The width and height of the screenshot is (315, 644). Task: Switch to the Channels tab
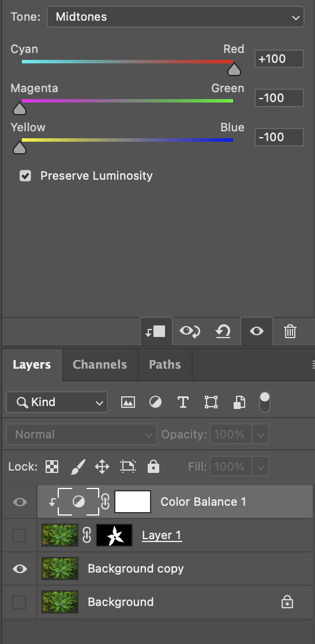click(x=100, y=365)
